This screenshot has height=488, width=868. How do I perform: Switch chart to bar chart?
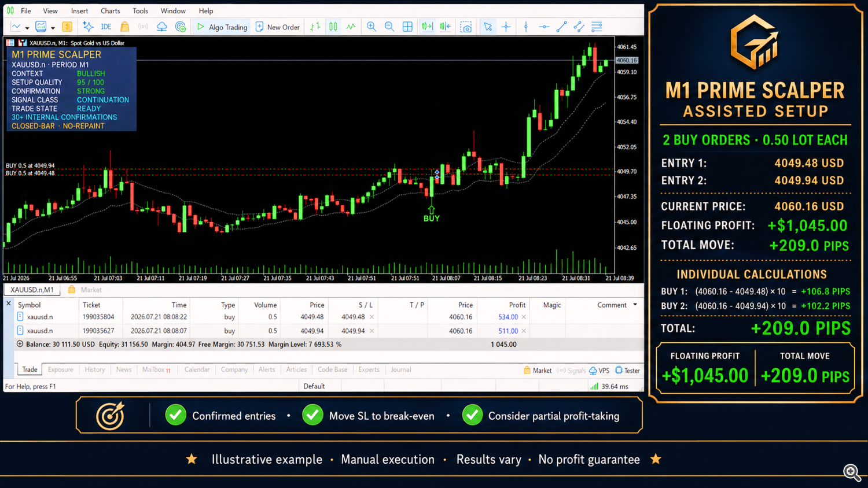coord(315,27)
